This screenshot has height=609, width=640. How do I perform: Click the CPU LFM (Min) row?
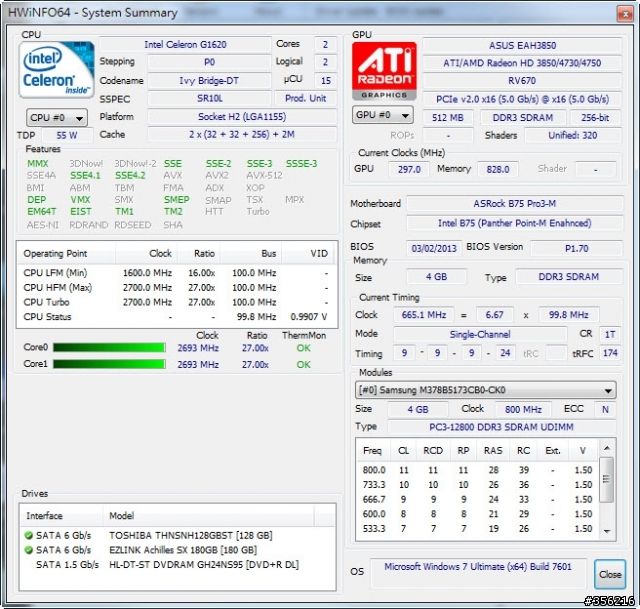(177, 273)
